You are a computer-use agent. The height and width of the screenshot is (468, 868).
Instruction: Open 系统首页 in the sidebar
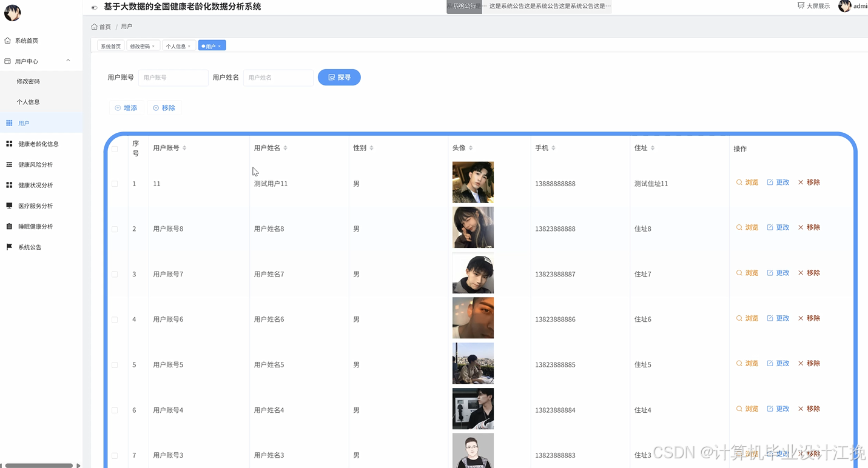click(x=27, y=41)
